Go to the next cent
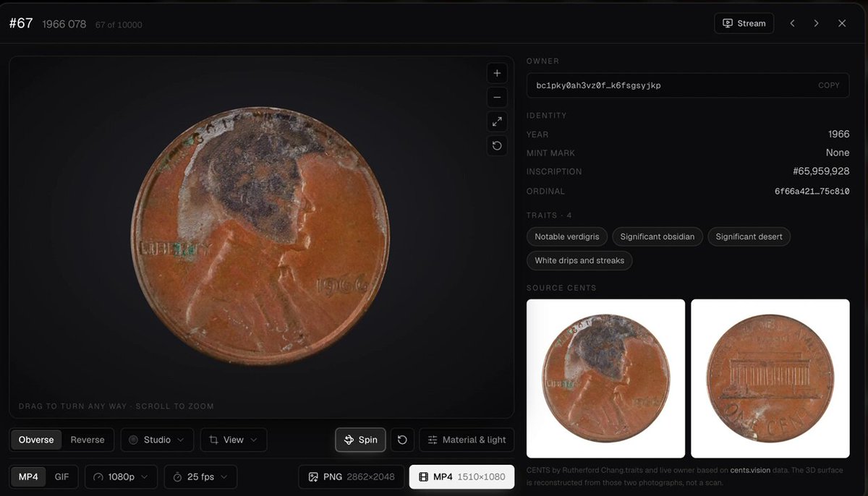This screenshot has width=868, height=496. click(816, 23)
